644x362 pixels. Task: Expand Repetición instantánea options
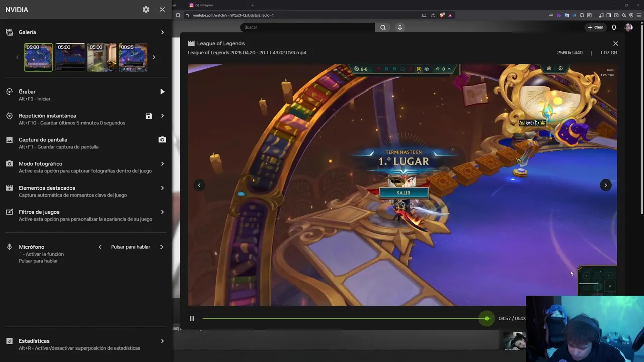pos(162,116)
